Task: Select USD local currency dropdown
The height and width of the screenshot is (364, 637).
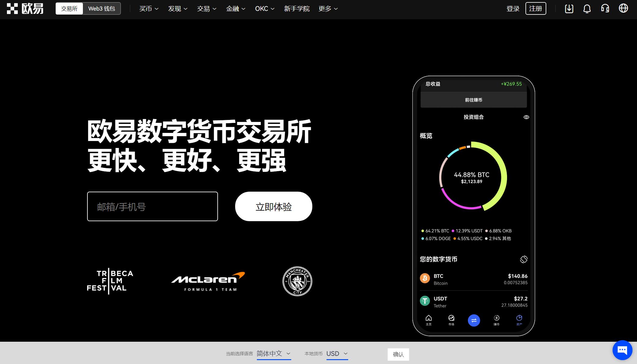Action: 337,354
